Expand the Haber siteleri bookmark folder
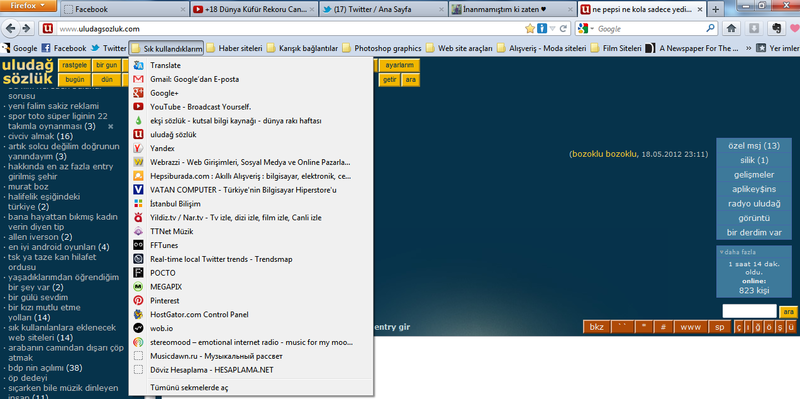 click(x=234, y=48)
